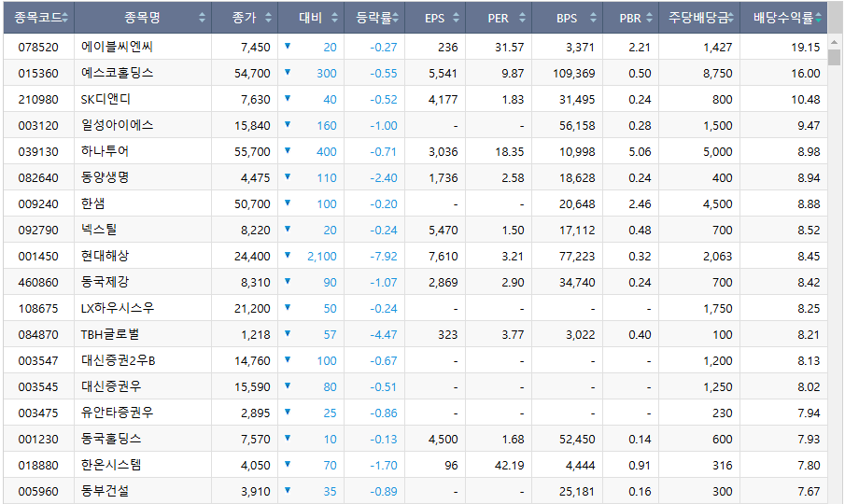Image resolution: width=845 pixels, height=504 pixels.
Task: Click stock code 039130
Action: [x=38, y=152]
